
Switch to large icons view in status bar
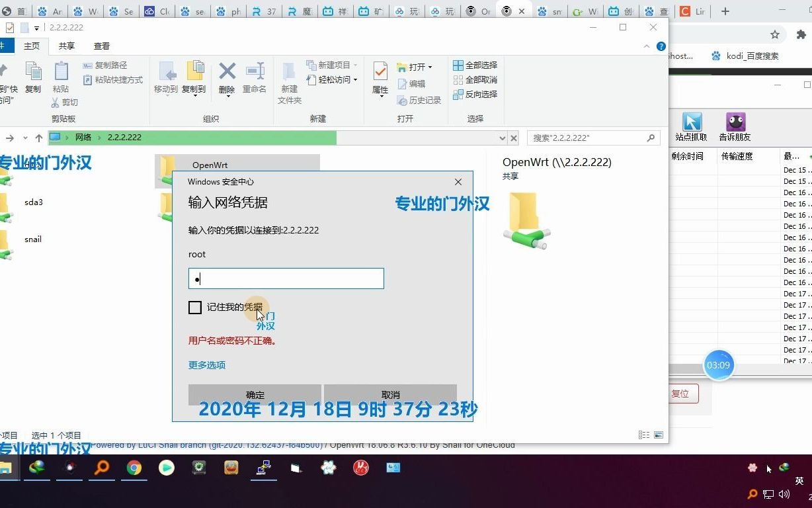[x=659, y=435]
